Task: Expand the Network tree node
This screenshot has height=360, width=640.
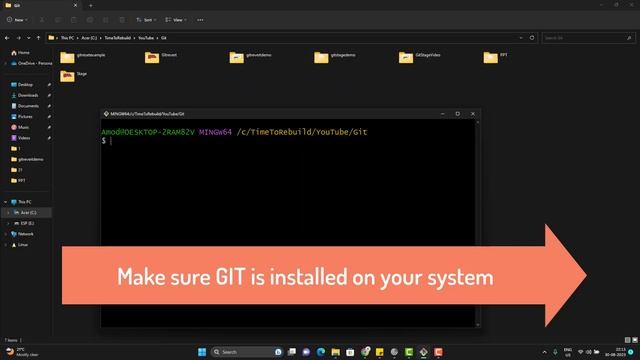Action: pos(5,234)
